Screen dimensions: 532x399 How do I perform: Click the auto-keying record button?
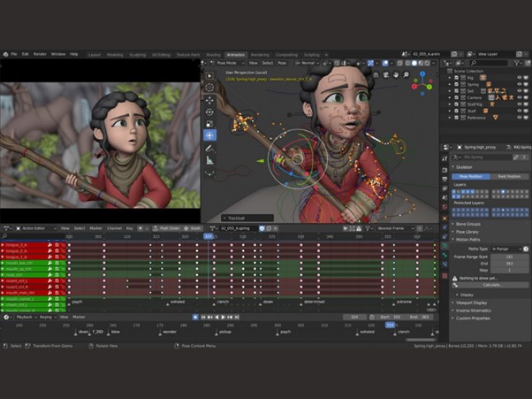(x=195, y=317)
